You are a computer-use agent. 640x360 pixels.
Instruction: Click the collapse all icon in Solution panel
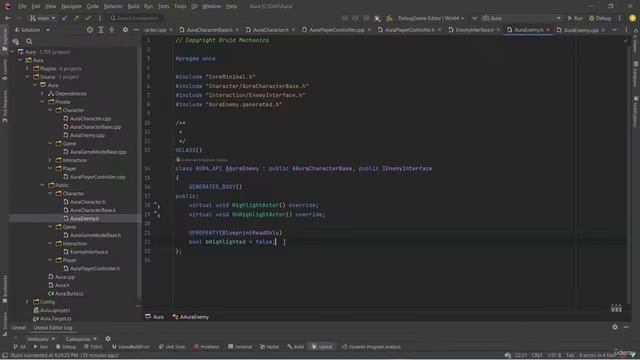click(111, 30)
